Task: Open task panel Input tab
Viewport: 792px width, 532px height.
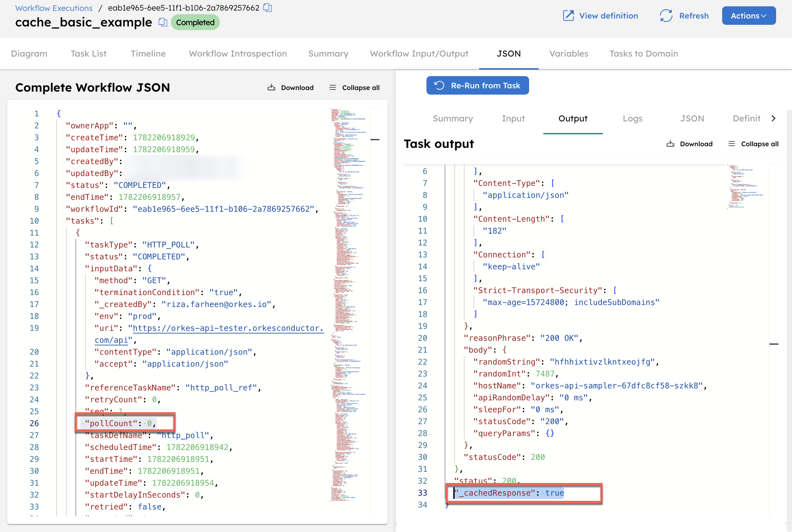Action: coord(513,118)
